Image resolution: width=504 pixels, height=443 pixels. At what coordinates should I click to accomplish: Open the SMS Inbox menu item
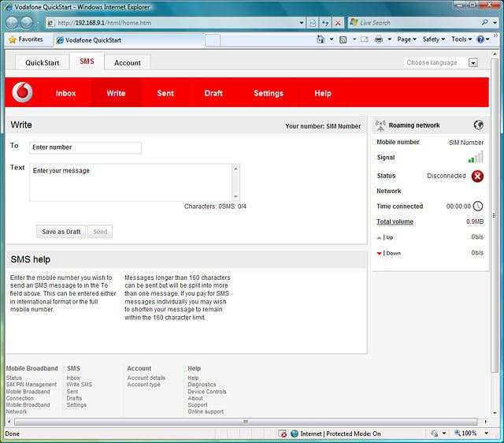66,93
